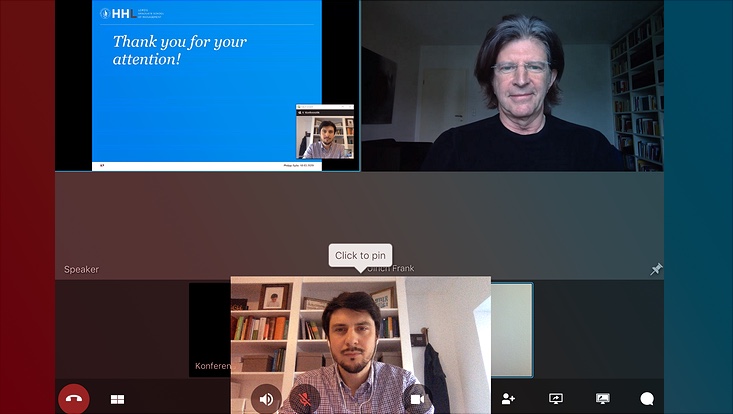Toggle the video camera button

point(417,399)
